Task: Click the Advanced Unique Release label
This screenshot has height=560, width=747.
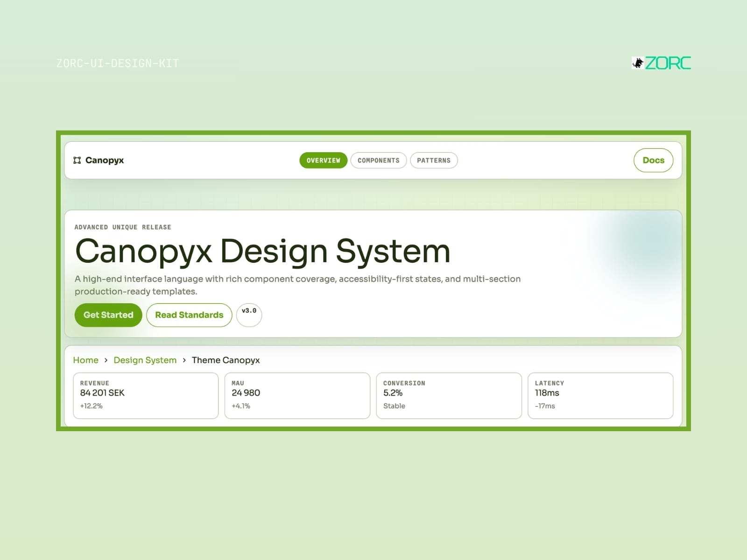Action: point(123,227)
